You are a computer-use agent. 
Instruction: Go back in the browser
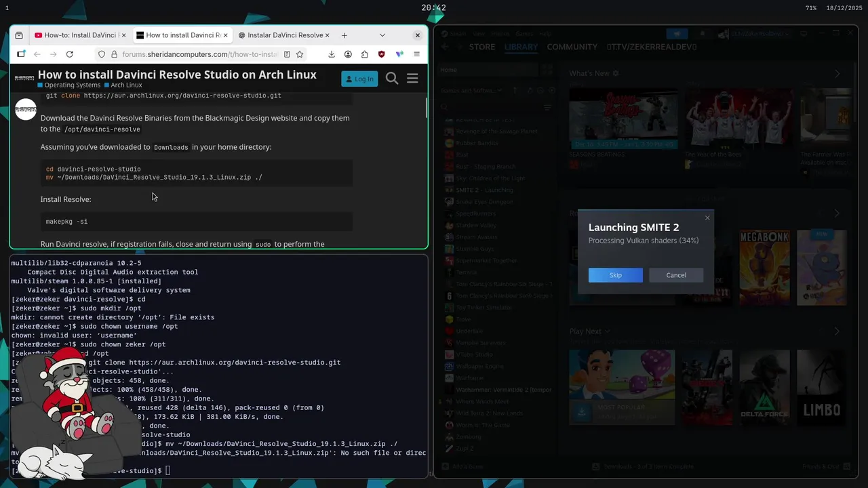[37, 54]
